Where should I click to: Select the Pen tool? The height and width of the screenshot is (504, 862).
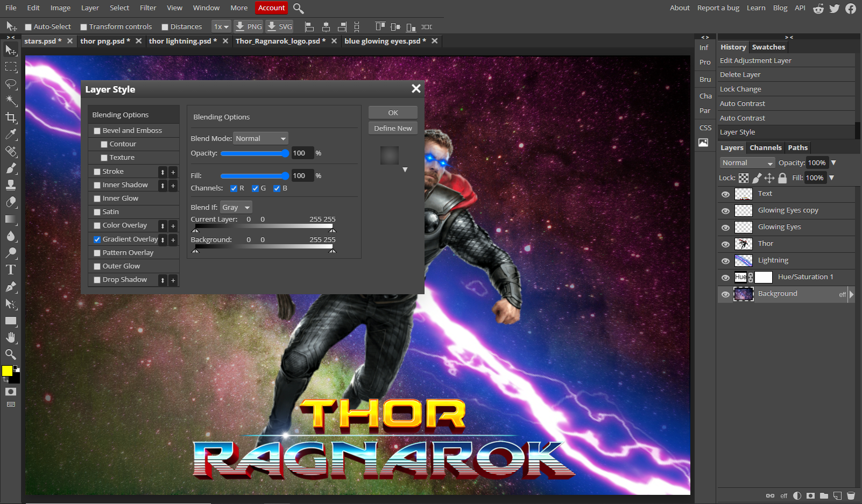(11, 287)
